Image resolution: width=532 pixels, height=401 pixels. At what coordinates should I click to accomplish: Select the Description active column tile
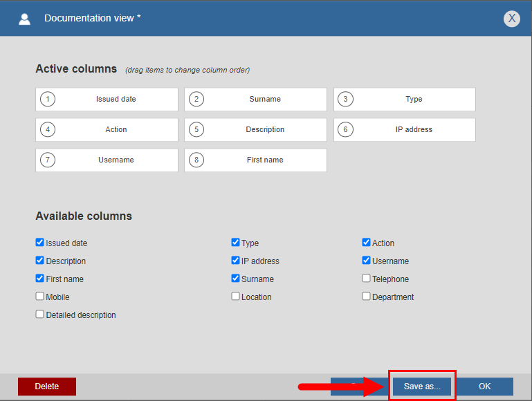click(255, 129)
